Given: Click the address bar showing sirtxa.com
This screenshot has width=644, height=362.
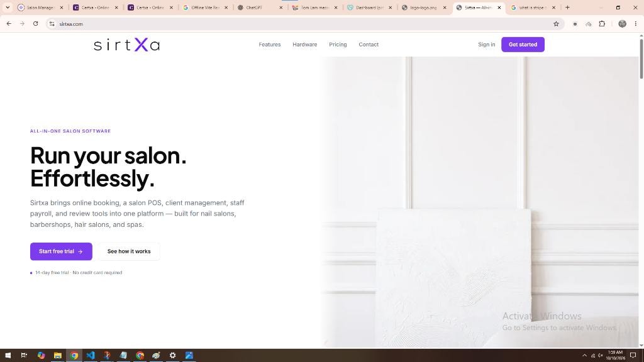Looking at the screenshot, I should pyautogui.click(x=304, y=24).
